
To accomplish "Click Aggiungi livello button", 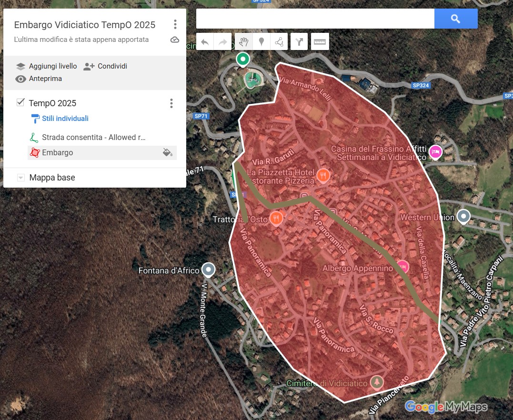I will (x=46, y=66).
